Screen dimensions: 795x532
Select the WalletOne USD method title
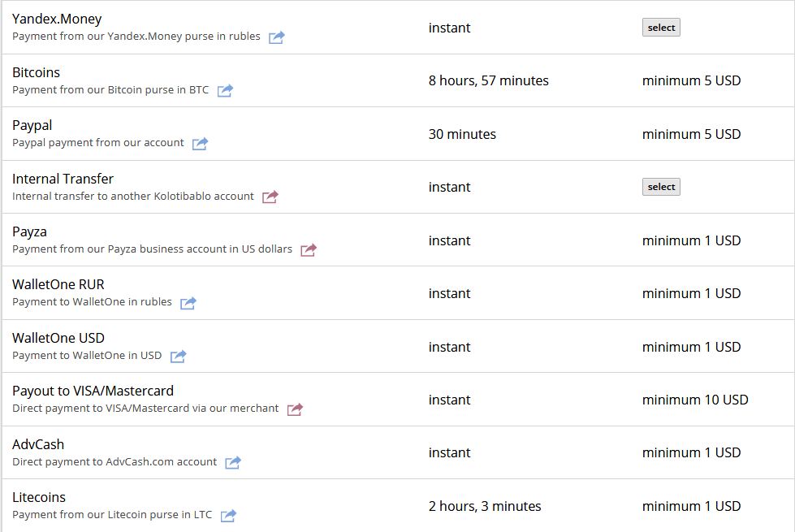click(x=58, y=338)
